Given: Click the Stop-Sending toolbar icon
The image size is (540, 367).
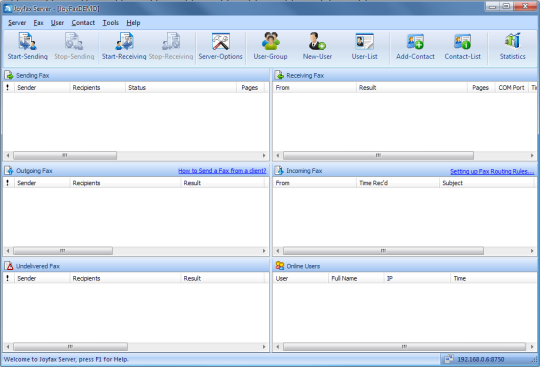Looking at the screenshot, I should tap(74, 46).
